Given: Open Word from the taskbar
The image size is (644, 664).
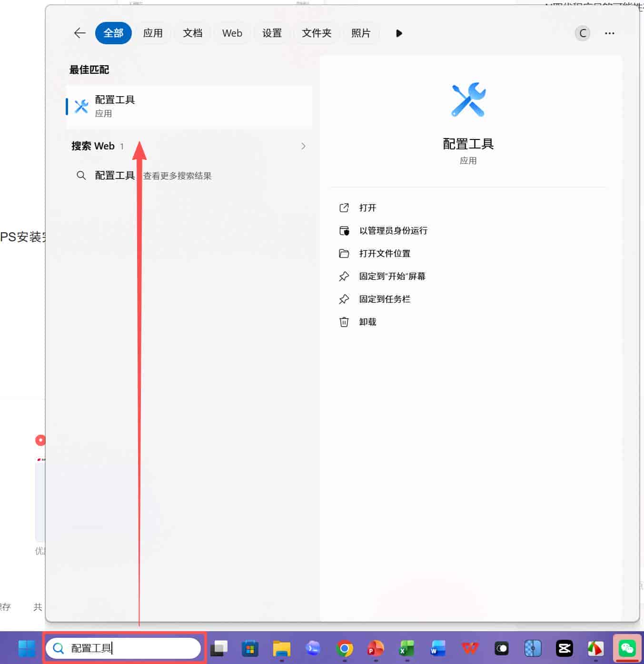Looking at the screenshot, I should click(x=438, y=648).
